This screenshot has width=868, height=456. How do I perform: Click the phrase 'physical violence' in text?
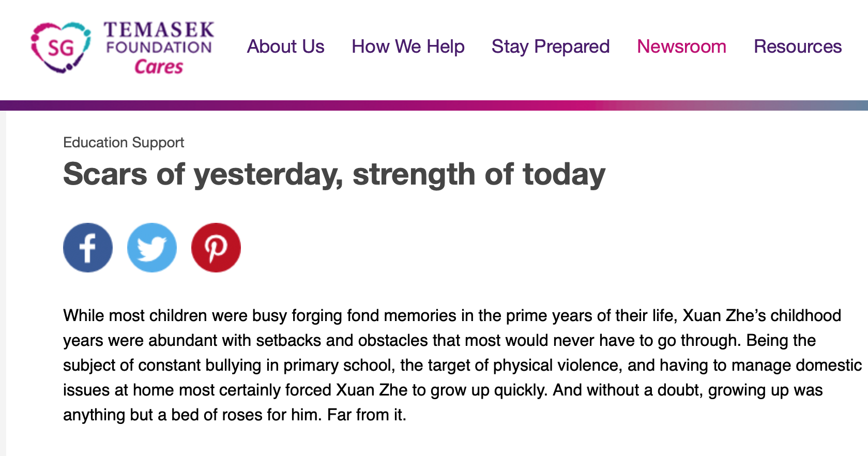tap(556, 365)
